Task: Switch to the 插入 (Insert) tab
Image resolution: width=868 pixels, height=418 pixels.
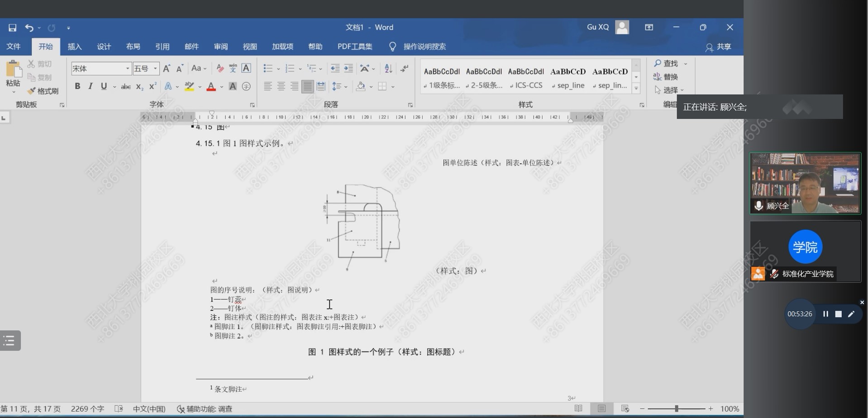Action: point(74,47)
